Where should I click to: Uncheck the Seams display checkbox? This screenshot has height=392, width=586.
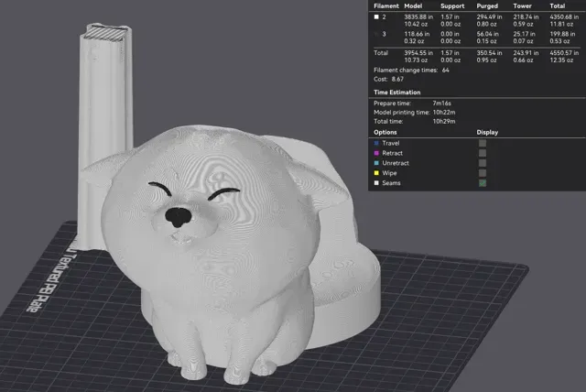[483, 183]
